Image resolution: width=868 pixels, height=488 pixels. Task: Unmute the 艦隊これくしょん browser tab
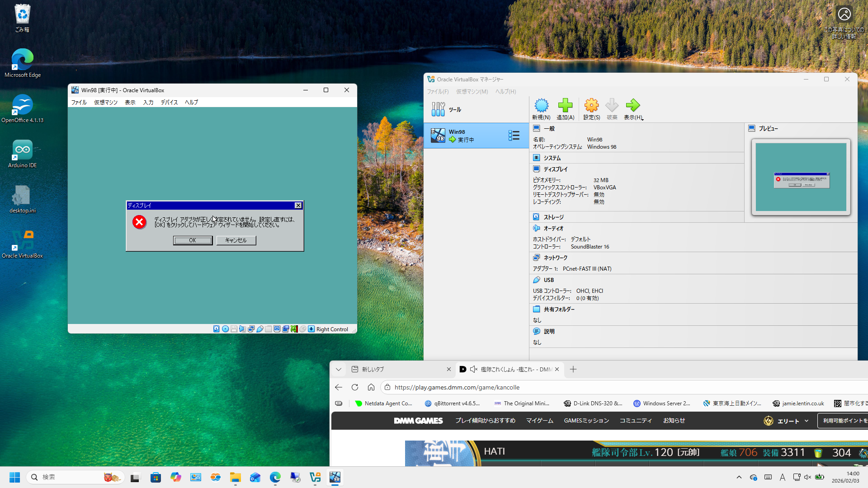pyautogui.click(x=474, y=369)
